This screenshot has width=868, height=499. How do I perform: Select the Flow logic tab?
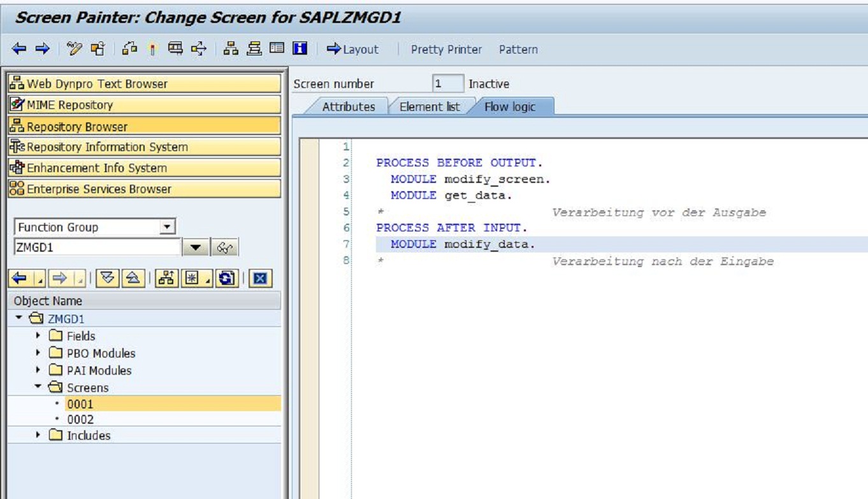510,106
